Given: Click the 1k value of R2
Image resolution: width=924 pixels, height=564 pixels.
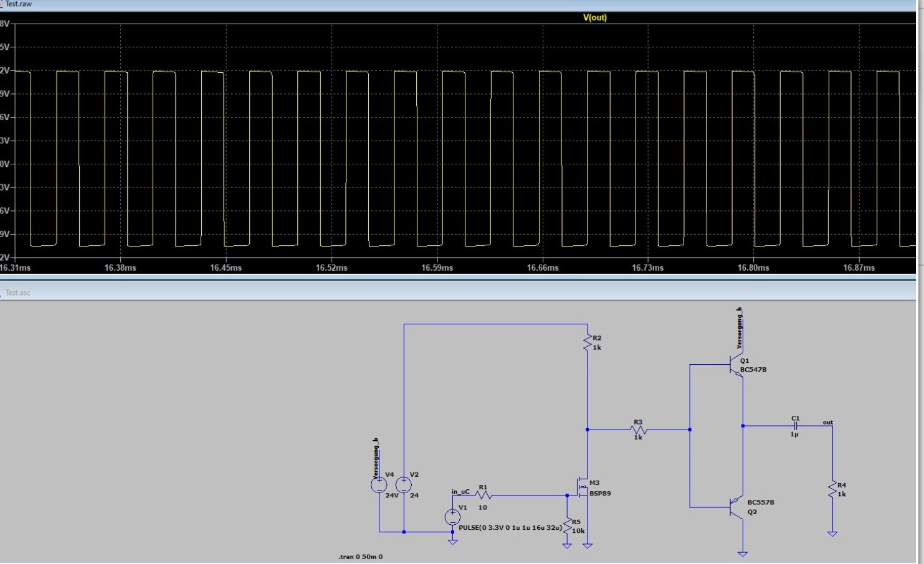Looking at the screenshot, I should coord(597,347).
